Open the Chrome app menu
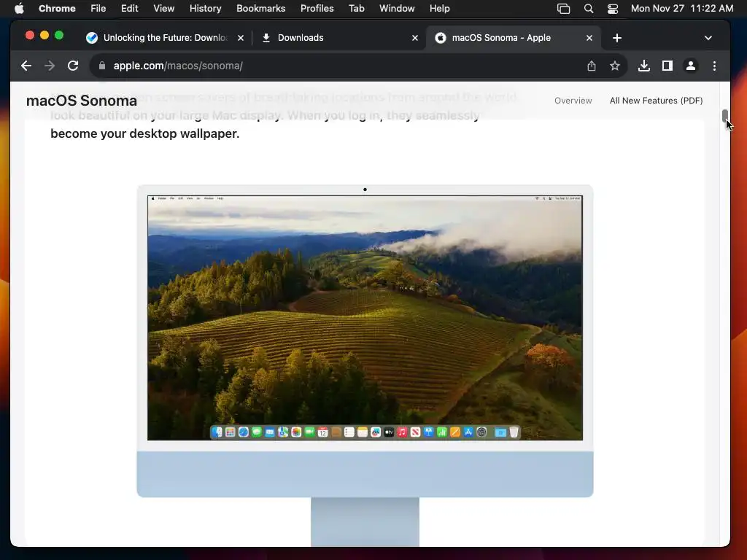 click(57, 8)
